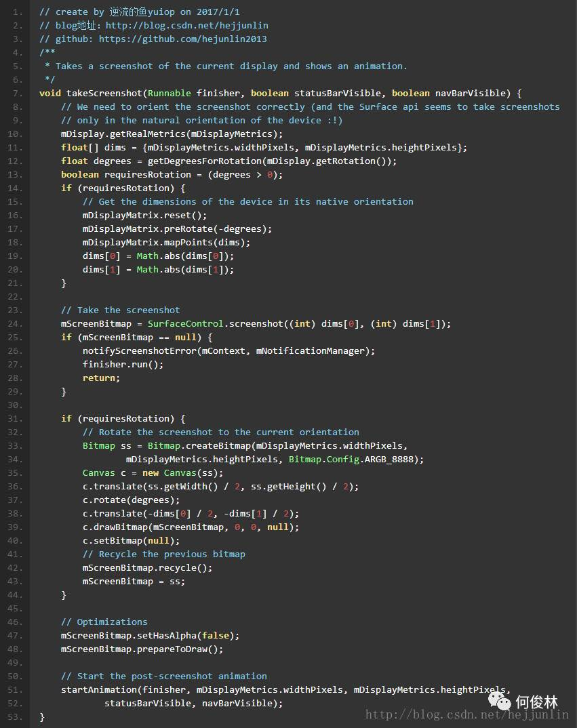Click 'notifyScreenshotError' on line 26
The height and width of the screenshot is (728, 577).
140,351
